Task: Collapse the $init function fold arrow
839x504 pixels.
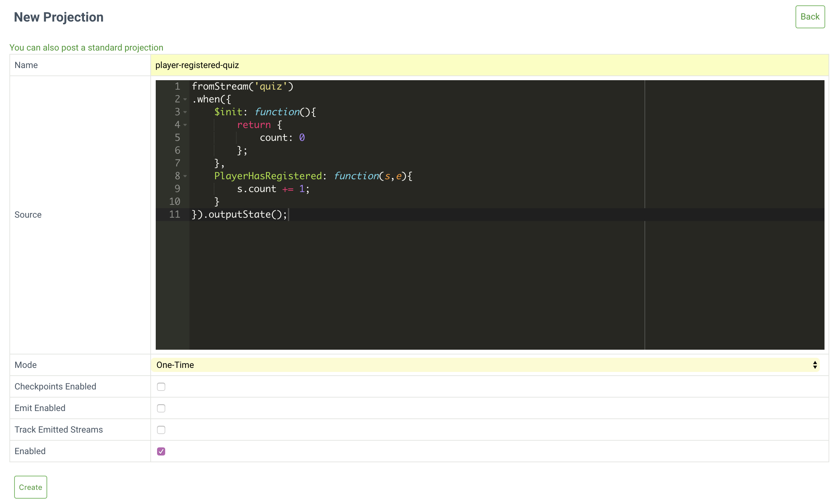Action: tap(185, 112)
